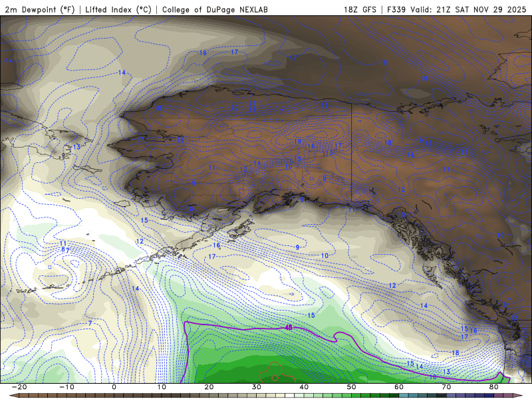Screen dimensions: 532x399
Task: Click the '-10' value on the color scale
Action: click(x=66, y=387)
